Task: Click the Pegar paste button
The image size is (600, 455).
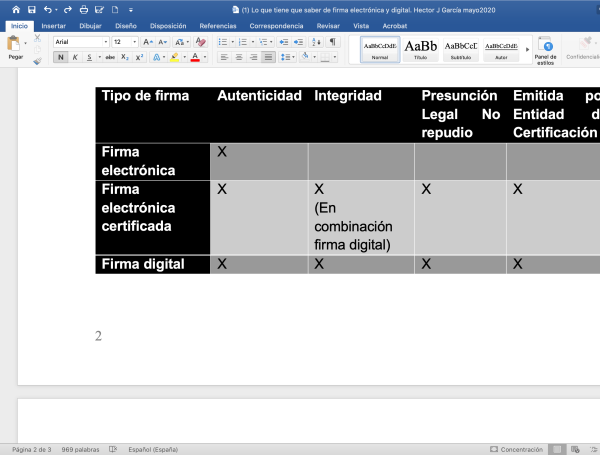Action: tap(15, 49)
